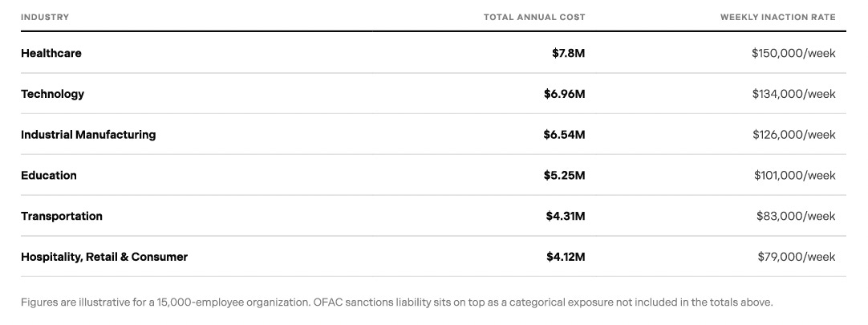This screenshot has height=325, width=868.
Task: Click the WEEKLY INACTION RATE column header
Action: tap(778, 17)
